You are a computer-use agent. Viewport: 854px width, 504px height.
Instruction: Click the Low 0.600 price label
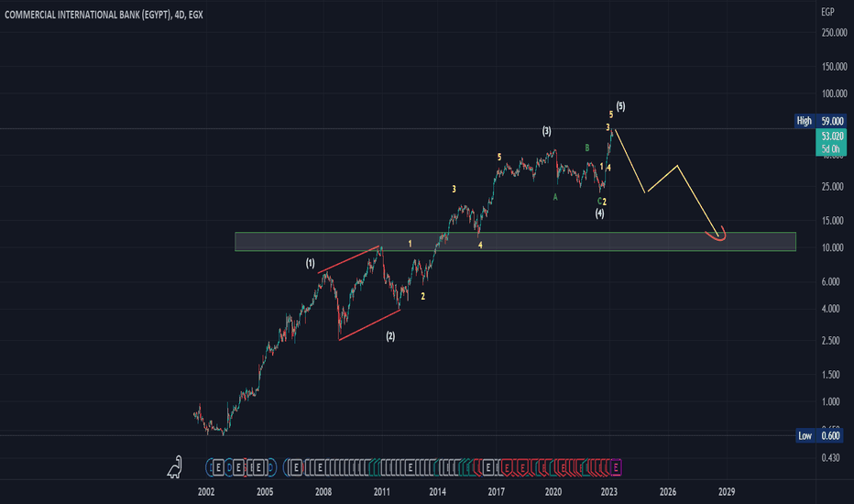tap(820, 435)
